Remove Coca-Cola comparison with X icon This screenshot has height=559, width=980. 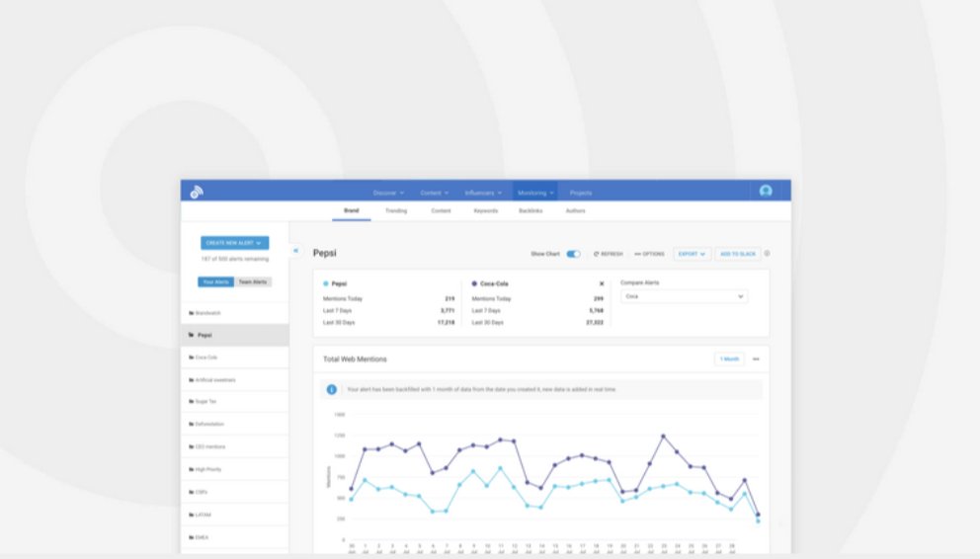[602, 283]
